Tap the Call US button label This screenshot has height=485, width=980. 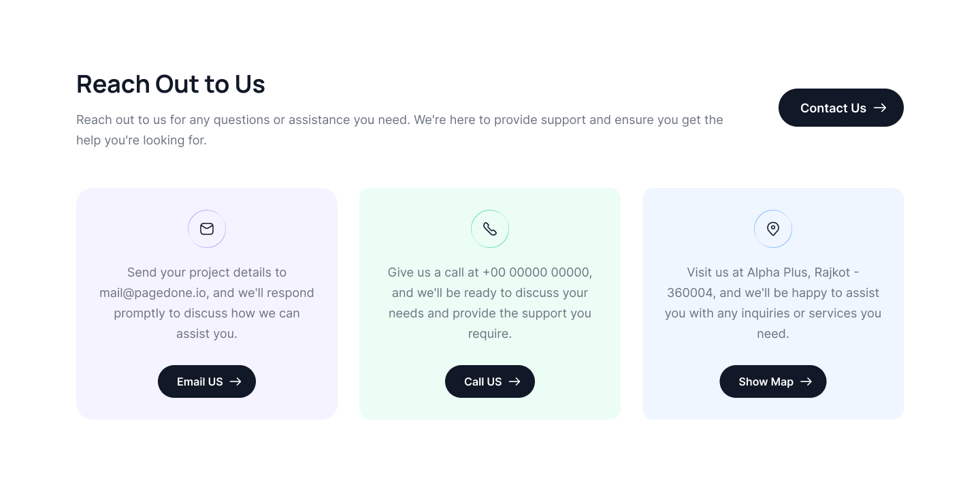[483, 381]
